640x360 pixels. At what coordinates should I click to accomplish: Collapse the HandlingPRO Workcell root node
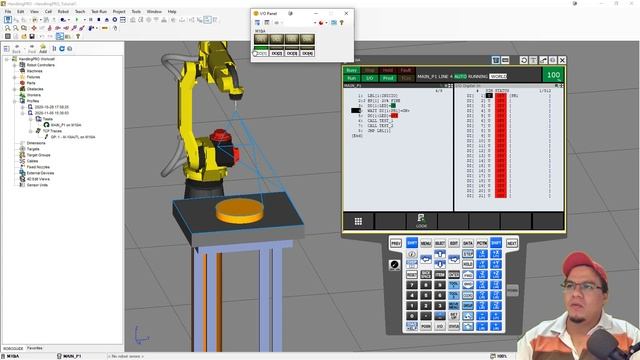tap(7, 59)
